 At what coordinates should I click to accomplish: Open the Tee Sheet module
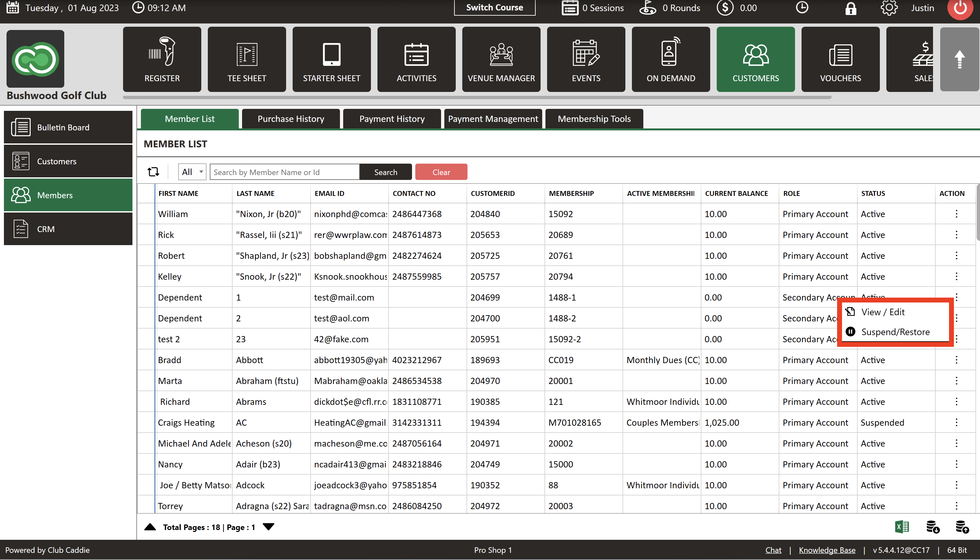[x=247, y=59]
